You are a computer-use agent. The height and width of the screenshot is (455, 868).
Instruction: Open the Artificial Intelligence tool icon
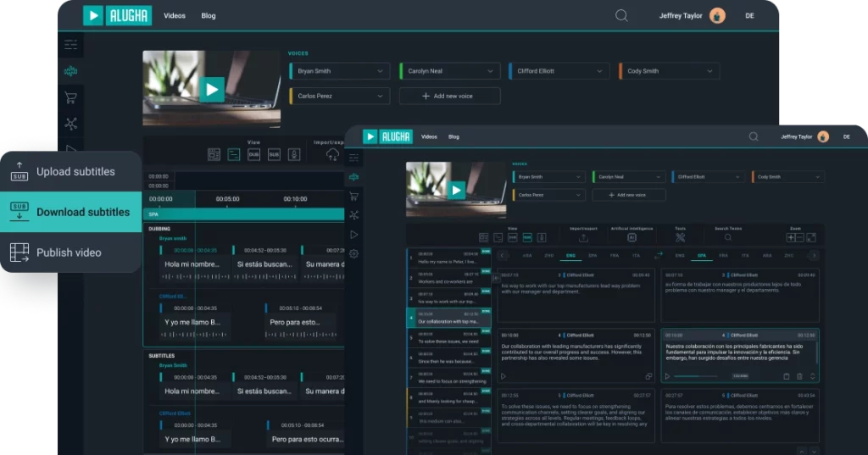tap(630, 238)
